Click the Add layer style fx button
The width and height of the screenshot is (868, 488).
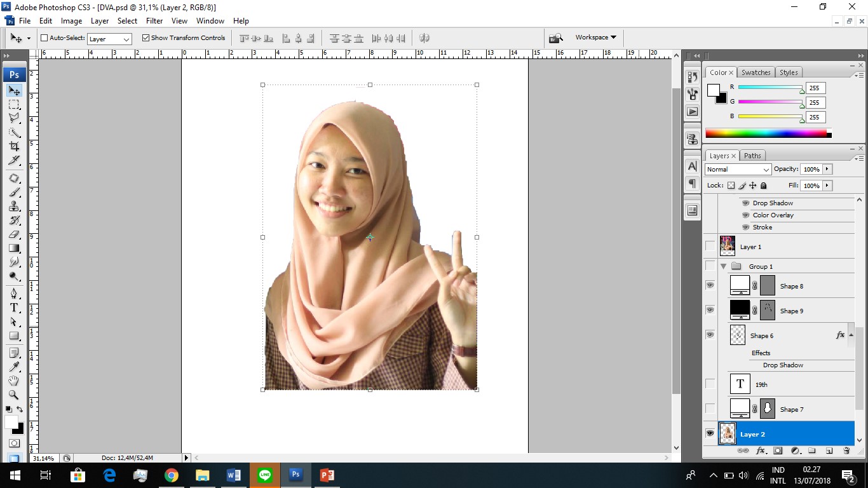click(x=760, y=451)
